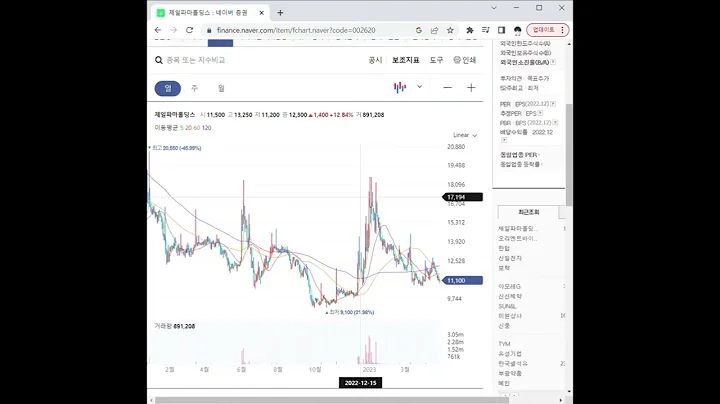Open 유성기업 in recent list
The width and height of the screenshot is (720, 404).
tap(510, 354)
